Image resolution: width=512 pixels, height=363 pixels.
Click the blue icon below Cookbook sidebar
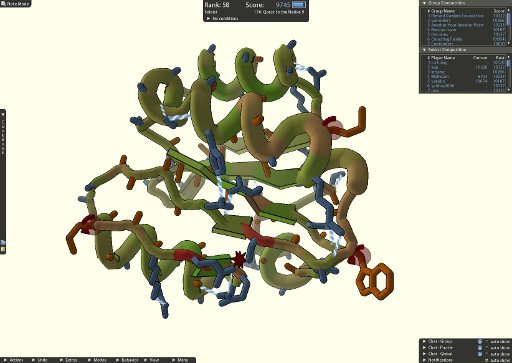click(x=3, y=242)
